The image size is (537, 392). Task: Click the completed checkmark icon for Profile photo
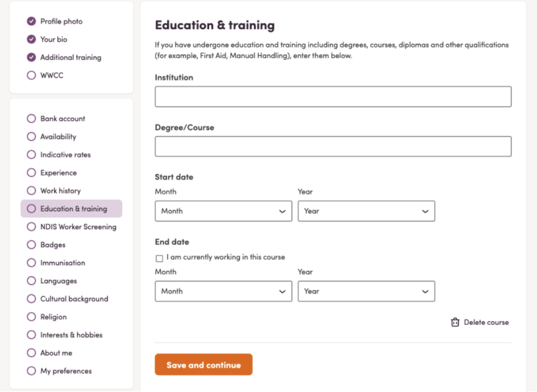click(31, 22)
